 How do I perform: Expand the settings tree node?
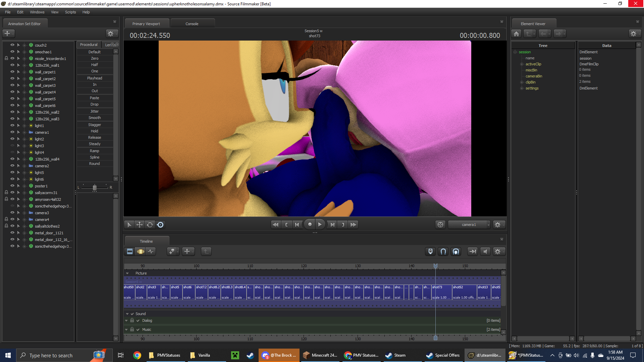pyautogui.click(x=522, y=88)
